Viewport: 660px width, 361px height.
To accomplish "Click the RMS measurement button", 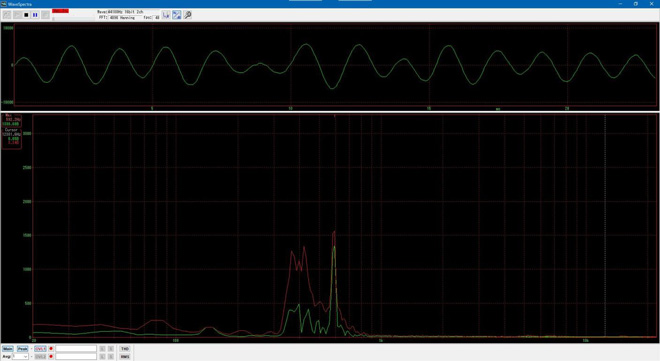I will pyautogui.click(x=125, y=356).
